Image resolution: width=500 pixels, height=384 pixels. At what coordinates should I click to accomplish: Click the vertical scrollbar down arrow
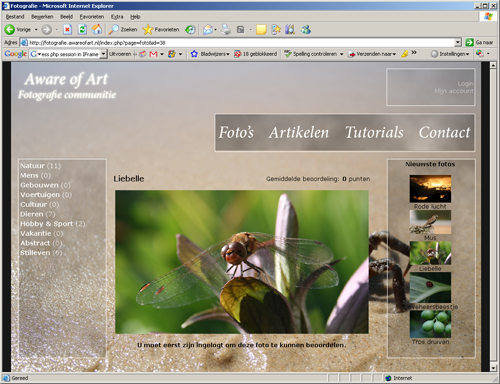tap(493, 368)
